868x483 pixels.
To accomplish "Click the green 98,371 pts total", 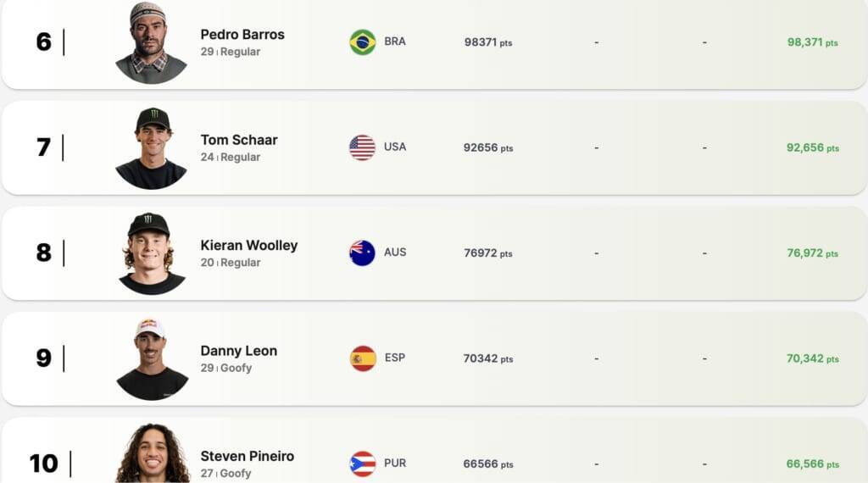I will tap(812, 42).
